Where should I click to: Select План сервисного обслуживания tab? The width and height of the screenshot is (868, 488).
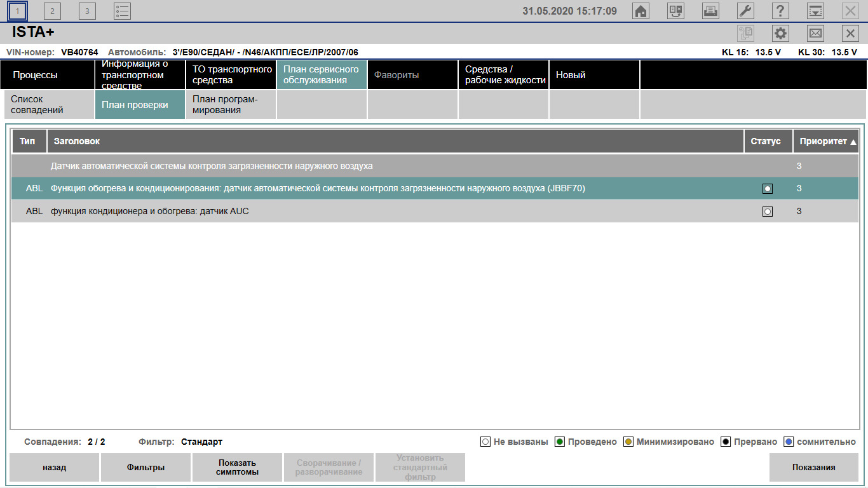pos(322,75)
